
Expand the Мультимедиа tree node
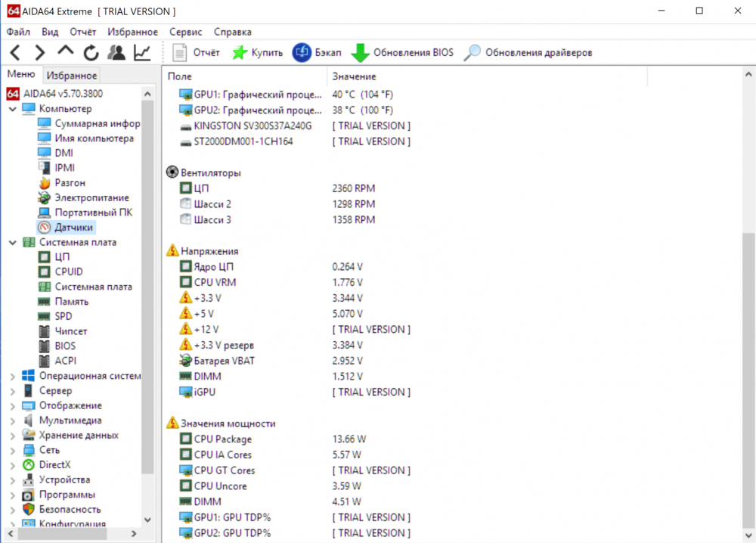point(13,420)
